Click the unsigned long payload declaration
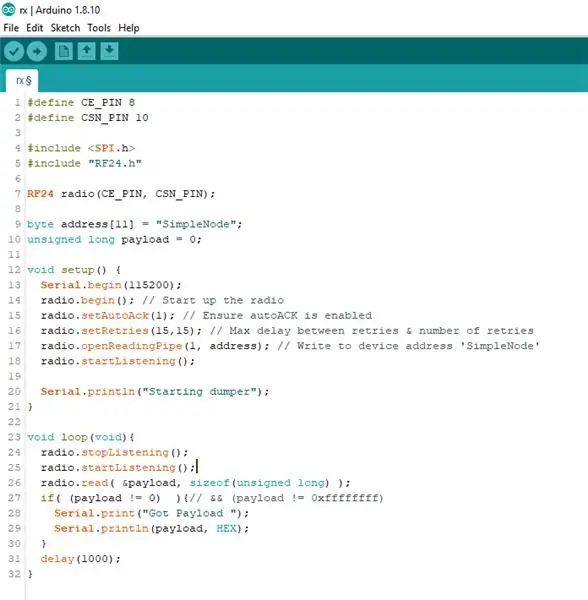 point(114,240)
